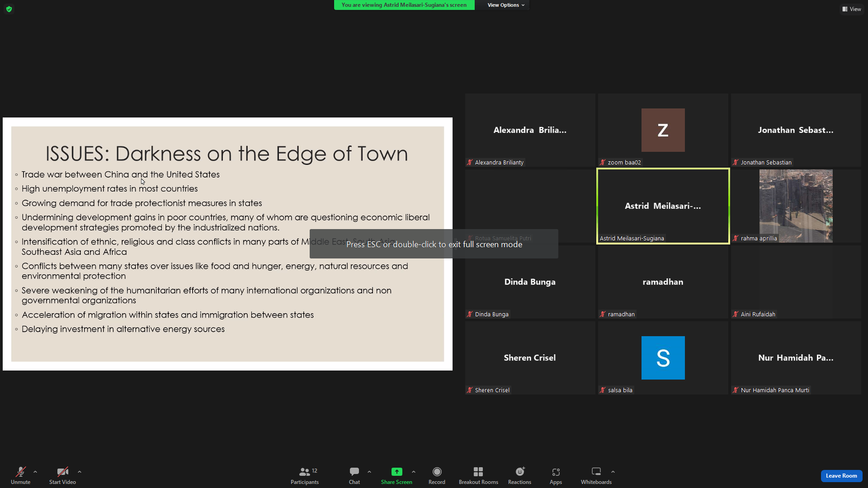Click muted mic icon beside ramadhan name
The height and width of the screenshot is (488, 868).
click(x=603, y=314)
